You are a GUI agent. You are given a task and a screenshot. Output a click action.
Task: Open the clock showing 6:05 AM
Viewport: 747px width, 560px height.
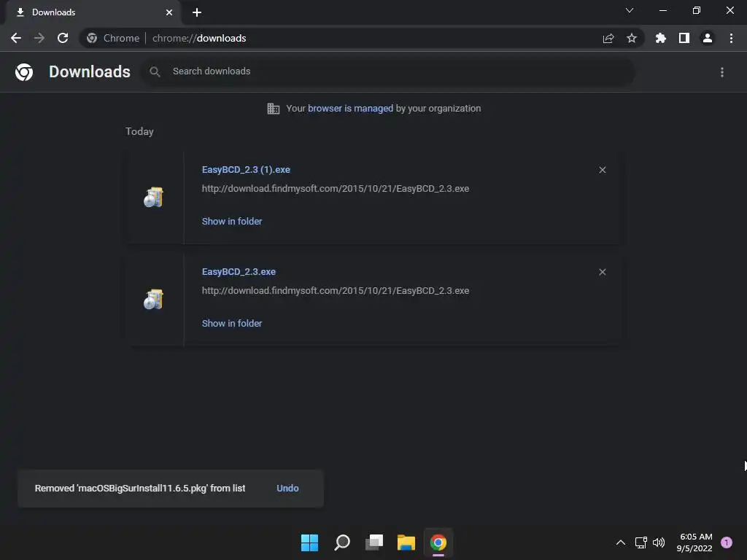[694, 542]
